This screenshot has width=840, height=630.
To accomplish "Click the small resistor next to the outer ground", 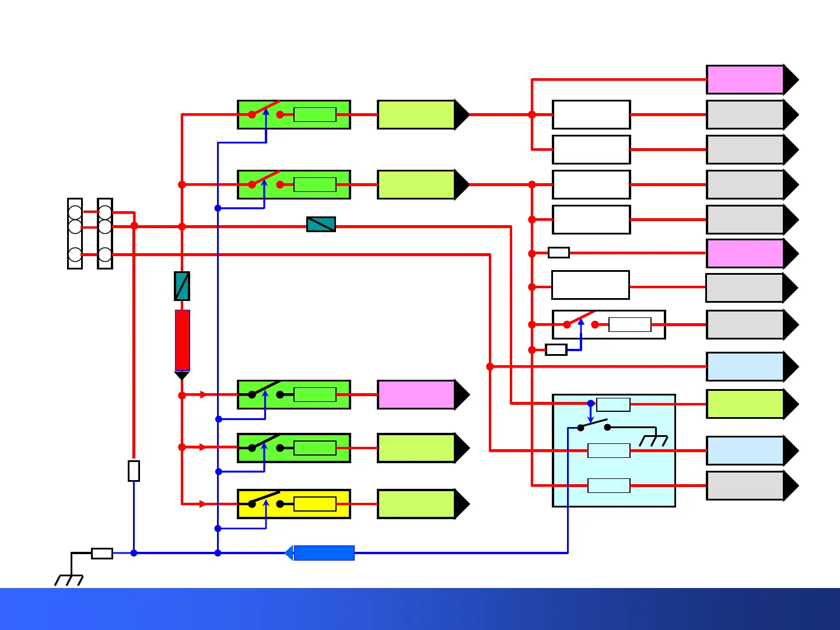I will [102, 554].
